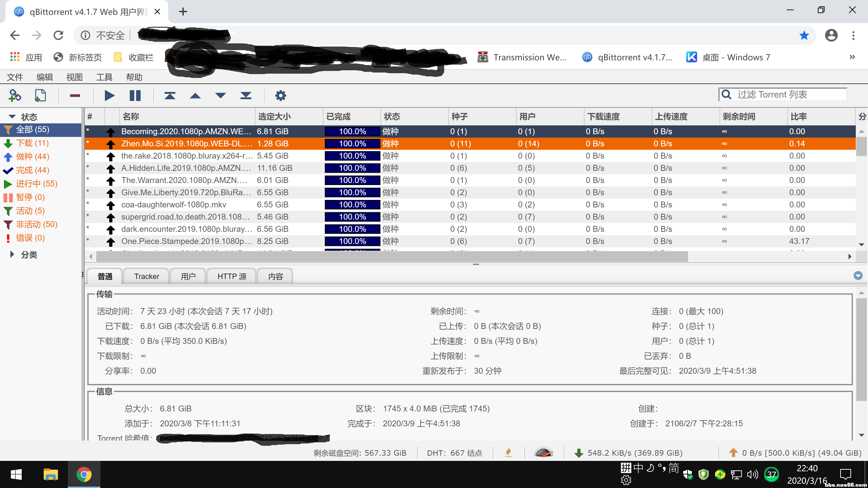The image size is (868, 488).
Task: Switch to the Tracker tab
Action: point(146,276)
